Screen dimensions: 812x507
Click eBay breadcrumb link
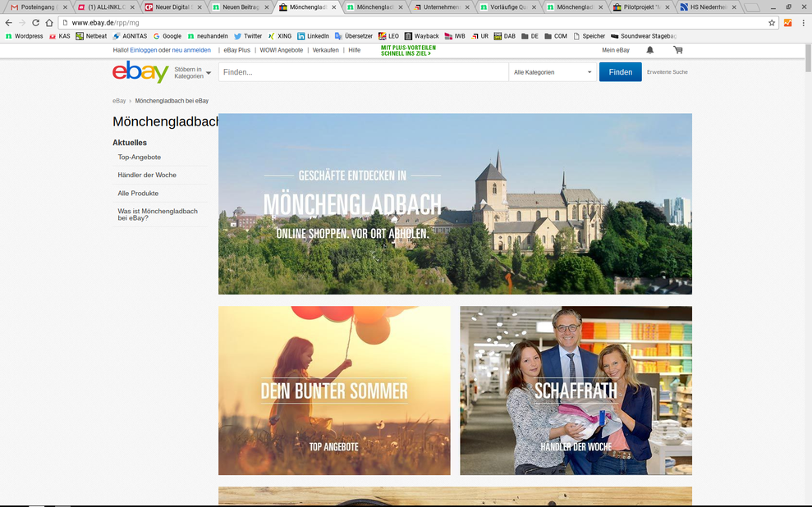(119, 101)
